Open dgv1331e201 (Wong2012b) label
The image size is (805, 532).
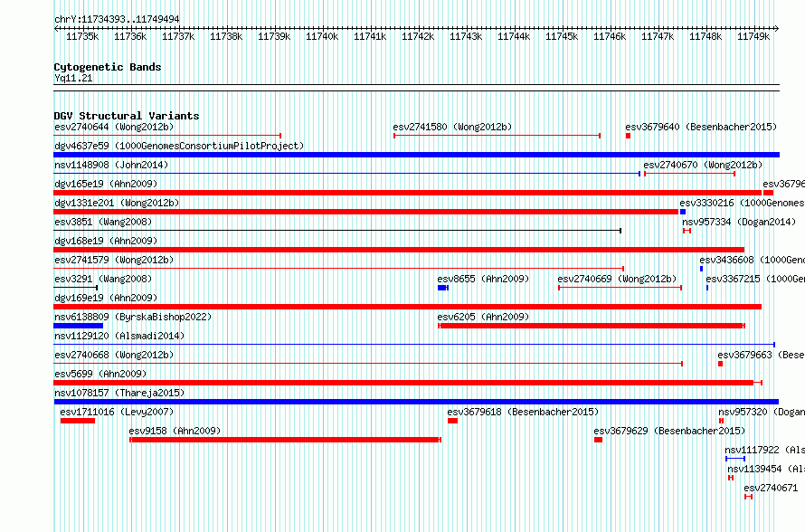pos(117,203)
